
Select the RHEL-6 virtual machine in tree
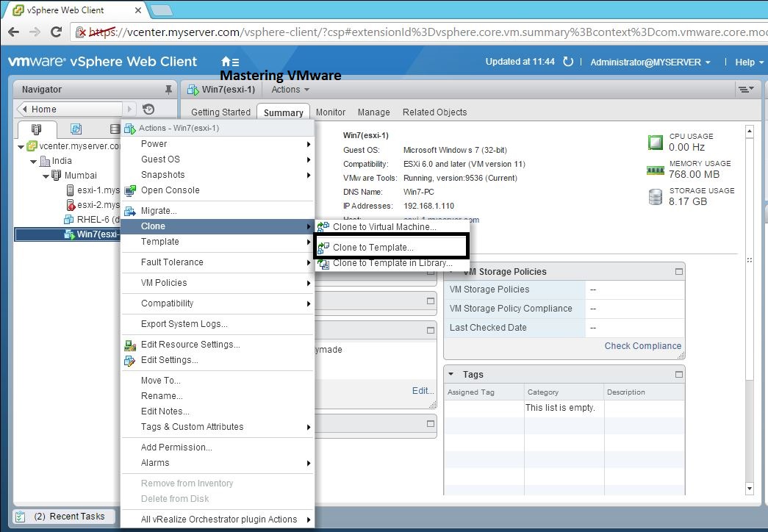(92, 220)
